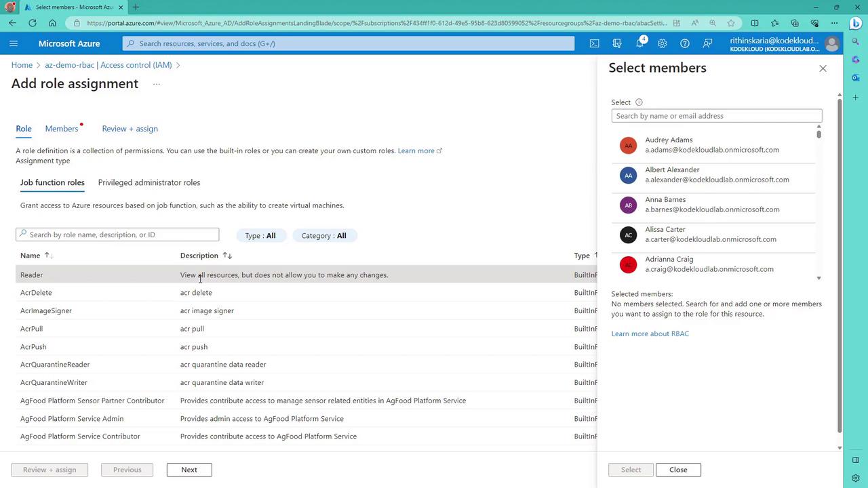This screenshot has height=488, width=868.
Task: Select the AcrPush role row
Action: point(305,346)
